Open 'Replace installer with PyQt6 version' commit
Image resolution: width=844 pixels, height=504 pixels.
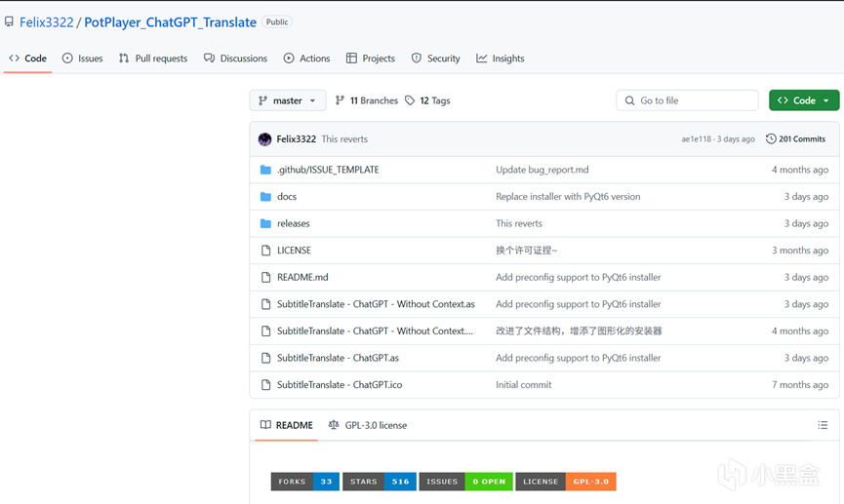568,197
